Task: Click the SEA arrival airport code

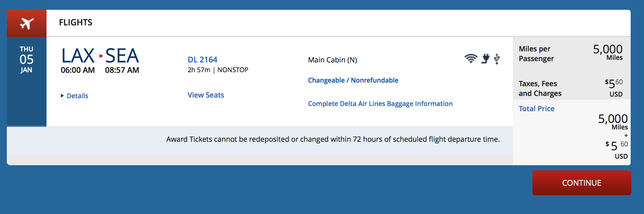Action: point(122,56)
